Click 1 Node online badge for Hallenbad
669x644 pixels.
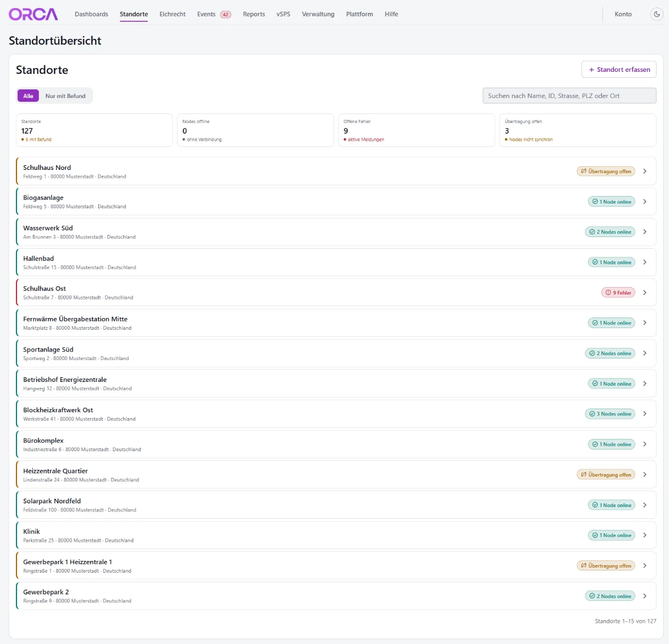[611, 262]
